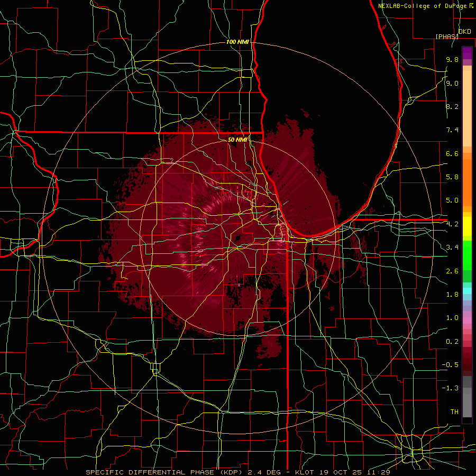The image size is (476, 476).
Task: Click the 6.6 scale value
Action: (x=452, y=153)
